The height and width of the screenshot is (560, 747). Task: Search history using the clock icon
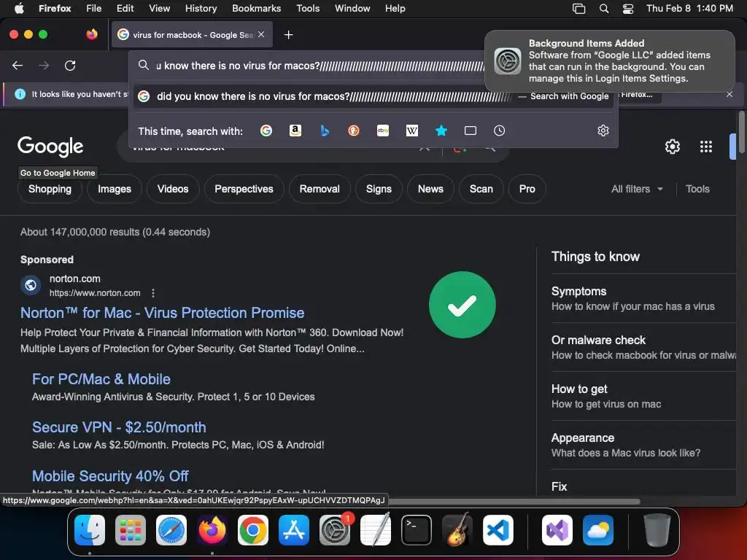pyautogui.click(x=499, y=131)
